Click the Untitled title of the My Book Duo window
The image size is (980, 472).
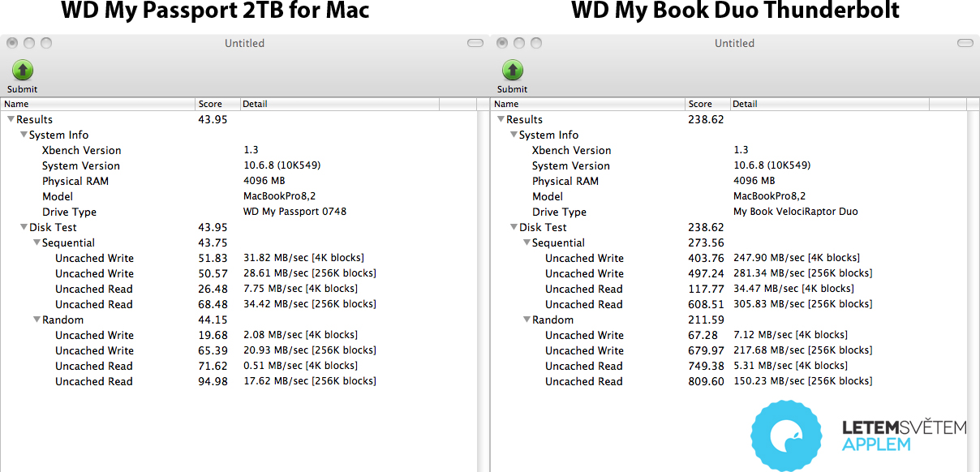[x=735, y=43]
